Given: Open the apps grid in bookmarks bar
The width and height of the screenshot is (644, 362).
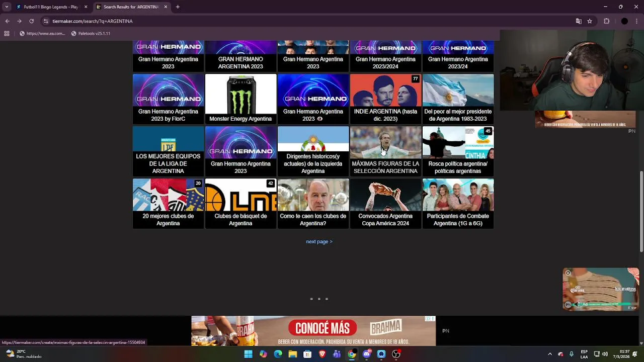Looking at the screenshot, I should pyautogui.click(x=7, y=34).
